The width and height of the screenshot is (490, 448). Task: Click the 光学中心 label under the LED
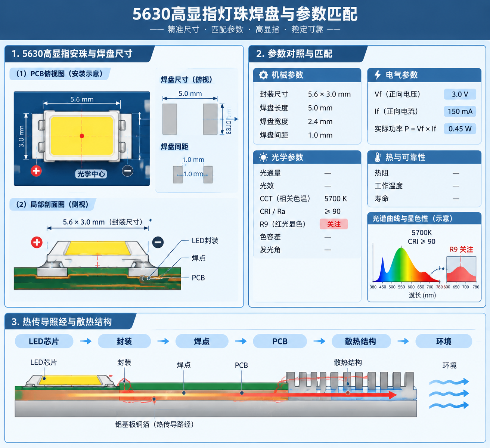click(x=91, y=174)
